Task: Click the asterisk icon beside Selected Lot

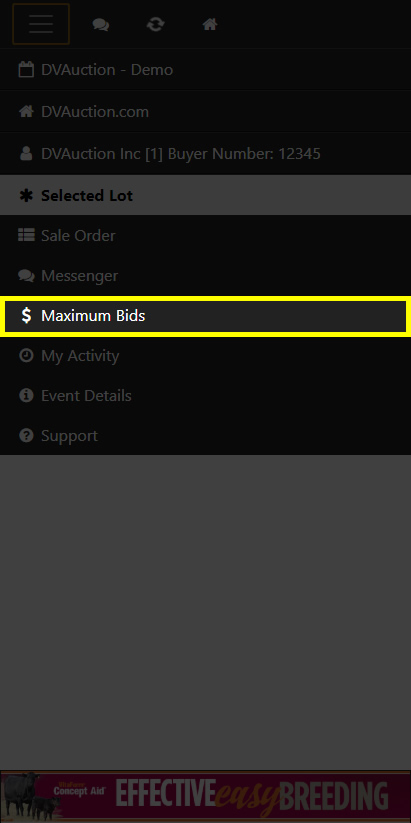Action: click(26, 195)
